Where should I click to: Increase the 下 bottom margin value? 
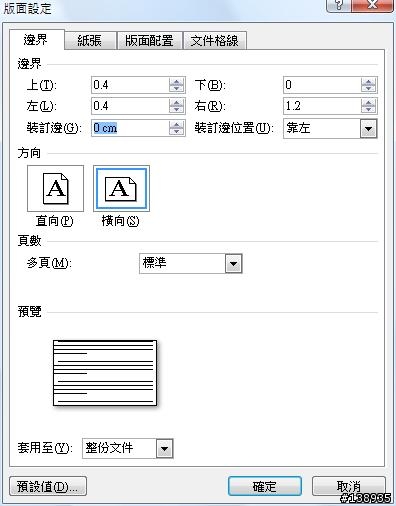(369, 81)
